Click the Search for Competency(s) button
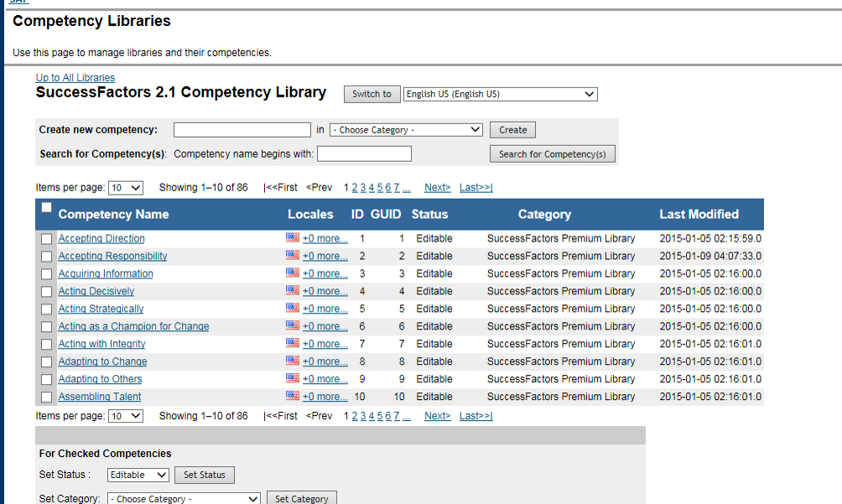 [x=553, y=154]
